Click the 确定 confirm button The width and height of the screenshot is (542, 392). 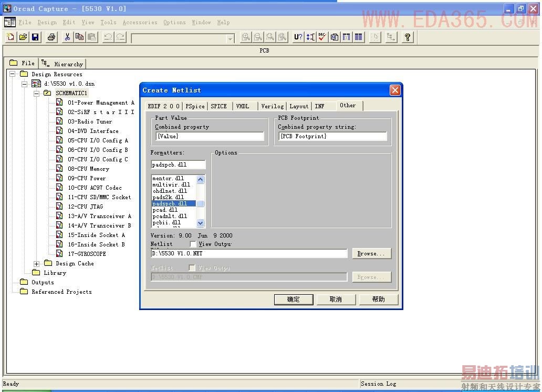[293, 299]
